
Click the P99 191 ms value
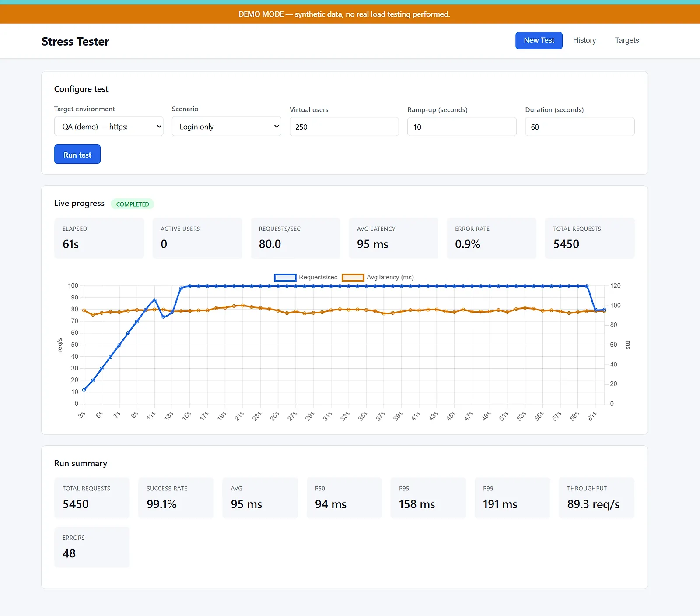click(500, 504)
